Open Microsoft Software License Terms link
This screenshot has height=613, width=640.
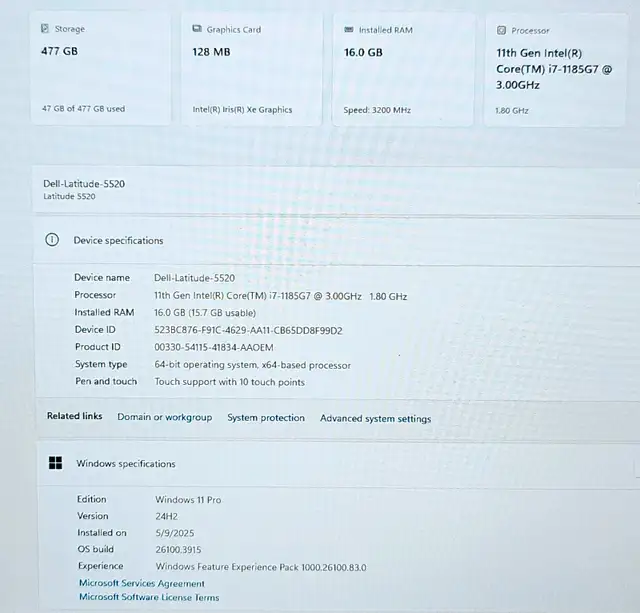coord(149,597)
